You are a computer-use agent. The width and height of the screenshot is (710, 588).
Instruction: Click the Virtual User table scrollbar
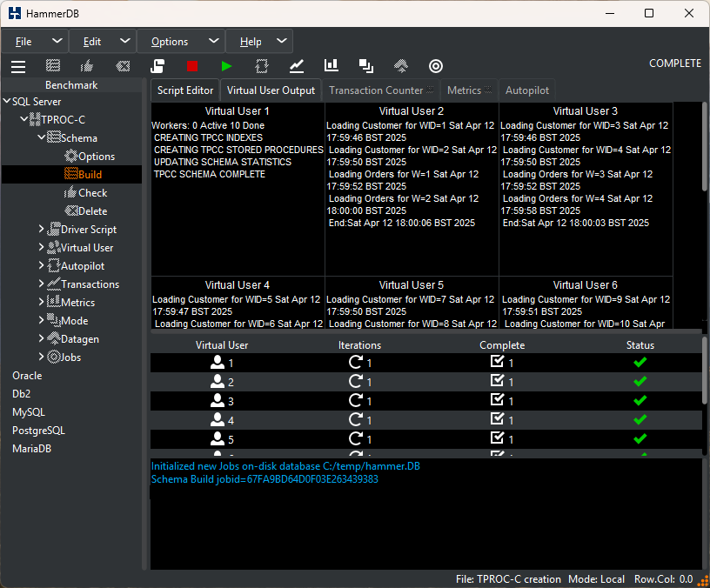click(704, 371)
